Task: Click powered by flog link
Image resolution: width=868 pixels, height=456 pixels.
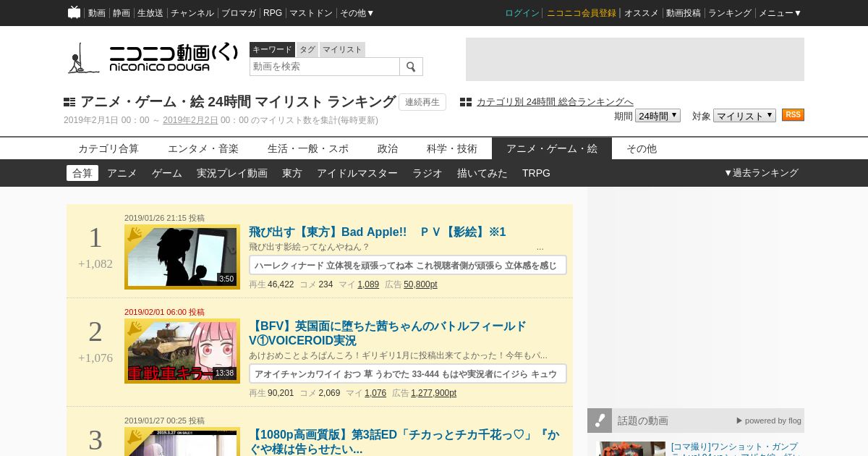Action: tap(769, 421)
